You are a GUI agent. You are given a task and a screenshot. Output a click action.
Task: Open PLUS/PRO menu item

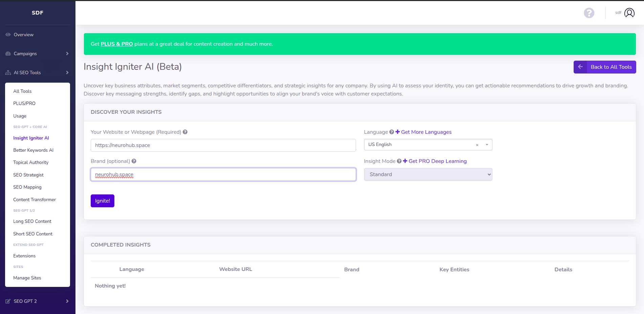coord(24,103)
